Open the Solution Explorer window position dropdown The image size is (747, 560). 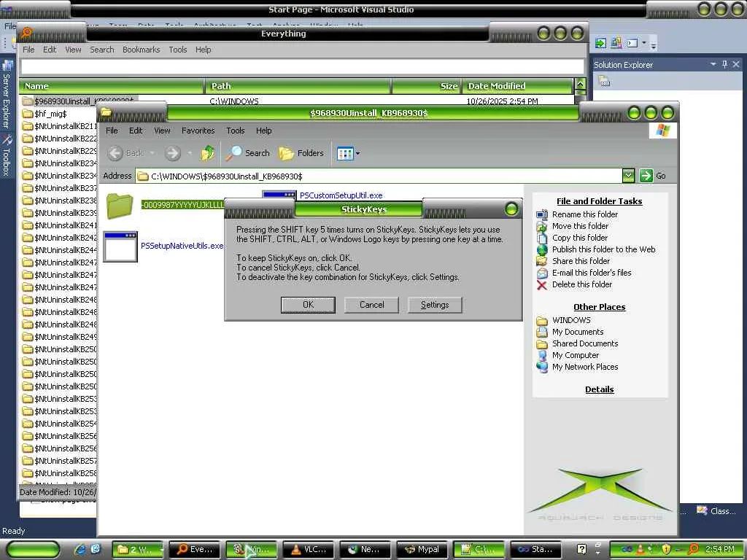(x=713, y=64)
